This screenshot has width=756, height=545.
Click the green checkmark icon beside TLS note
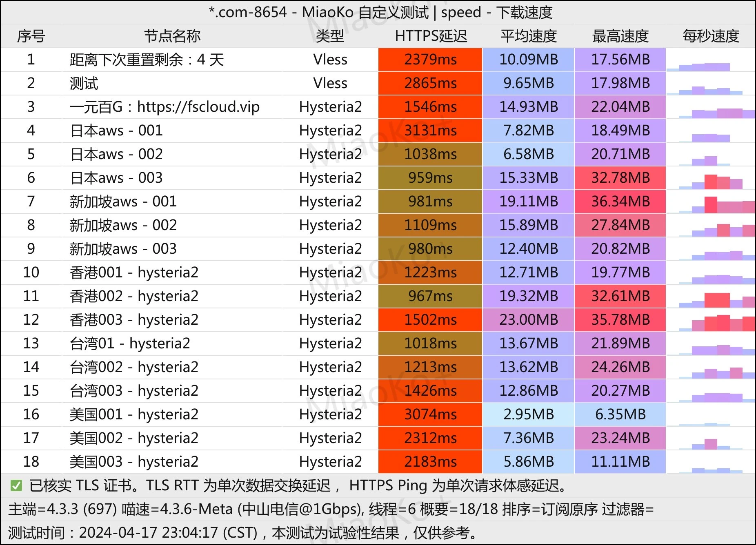click(x=16, y=485)
